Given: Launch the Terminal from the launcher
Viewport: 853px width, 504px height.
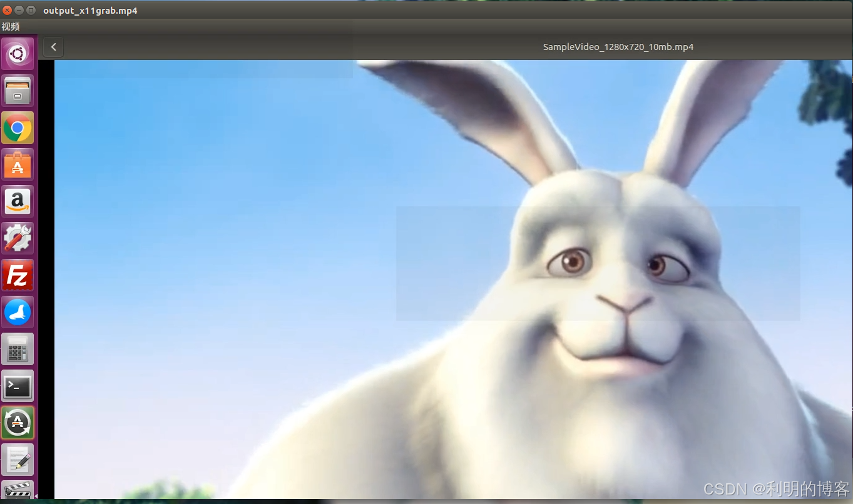Looking at the screenshot, I should (x=18, y=386).
